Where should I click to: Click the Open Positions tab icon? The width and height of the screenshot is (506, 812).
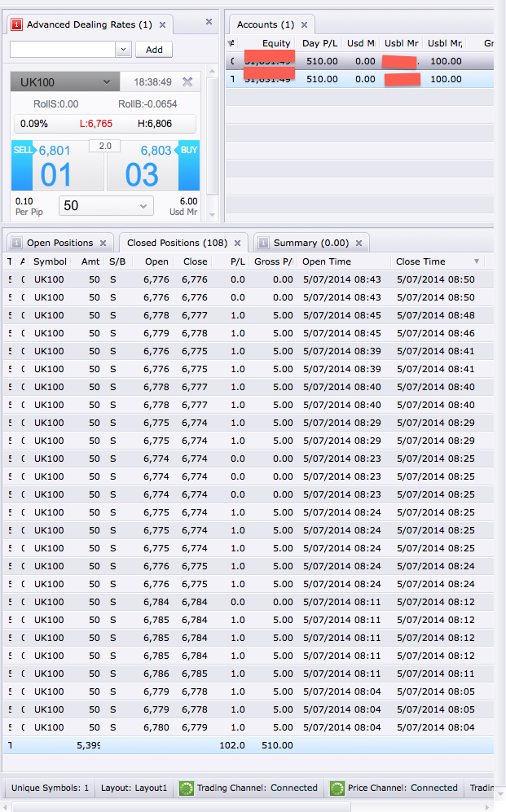(16, 243)
